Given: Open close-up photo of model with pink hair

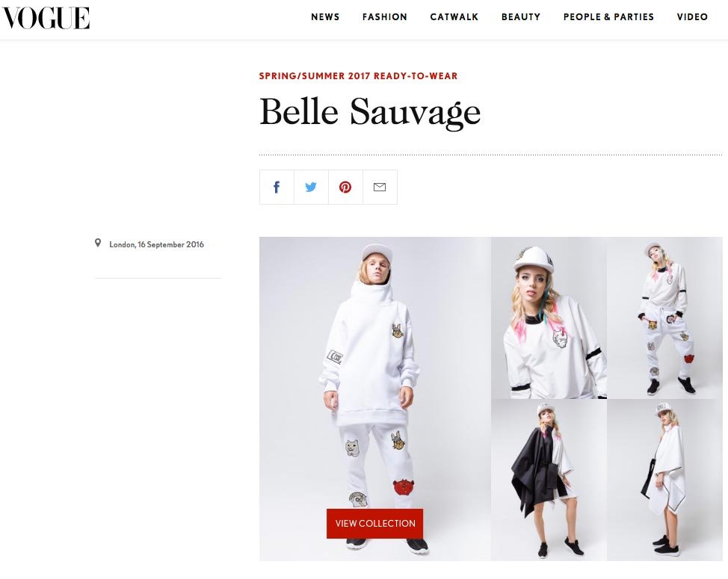Looking at the screenshot, I should point(549,318).
